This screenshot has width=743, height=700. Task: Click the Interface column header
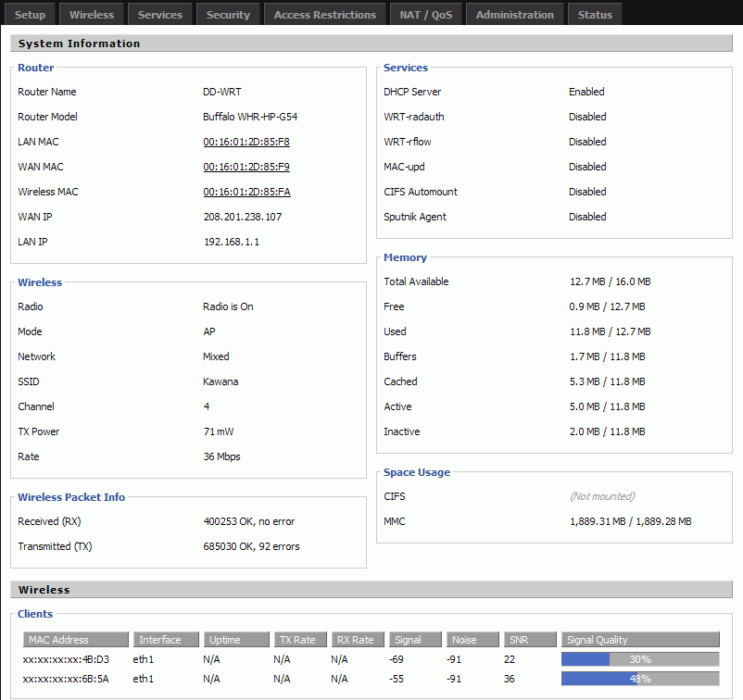pyautogui.click(x=167, y=640)
